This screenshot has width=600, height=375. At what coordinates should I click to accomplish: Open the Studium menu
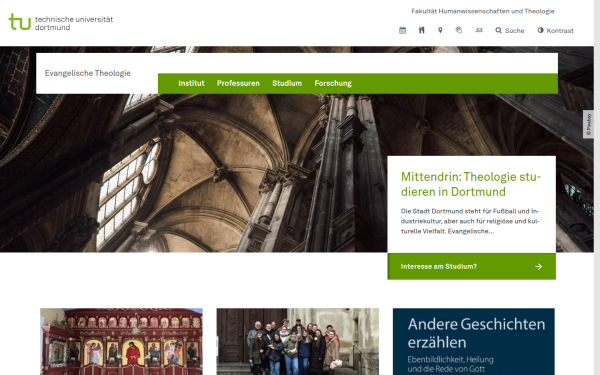click(x=287, y=83)
